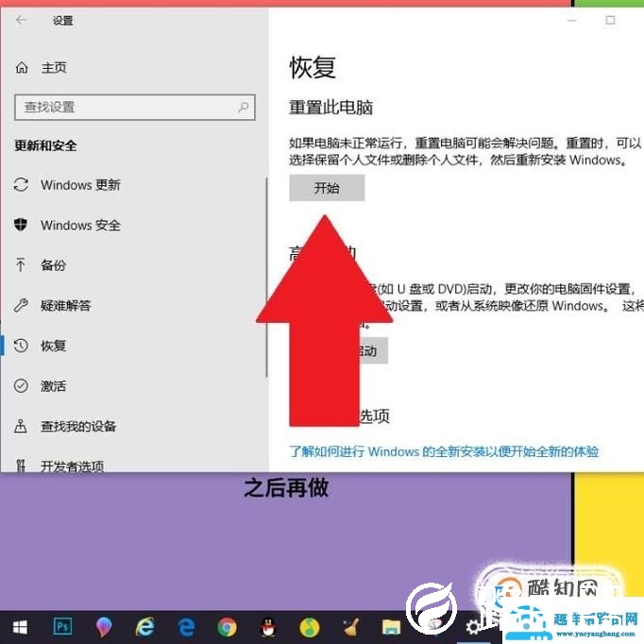Click the 激活 checkmark circle icon

pyautogui.click(x=21, y=385)
